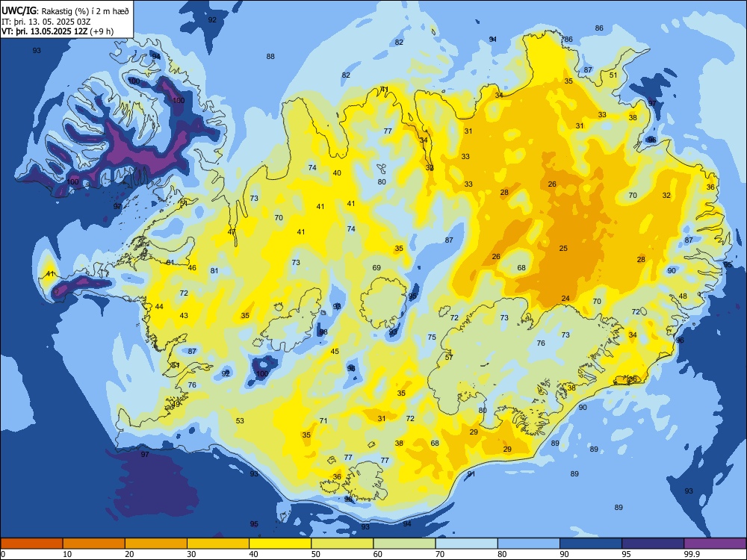Click the humidity value '24' on the map
The height and width of the screenshot is (560, 747).
click(565, 299)
